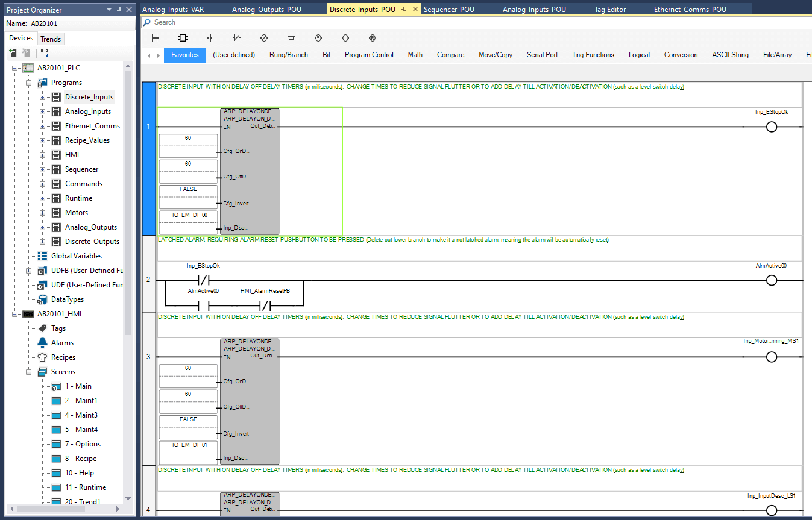Click the Inp_EStopOk output coil on rung 1
The image size is (812, 520).
771,127
